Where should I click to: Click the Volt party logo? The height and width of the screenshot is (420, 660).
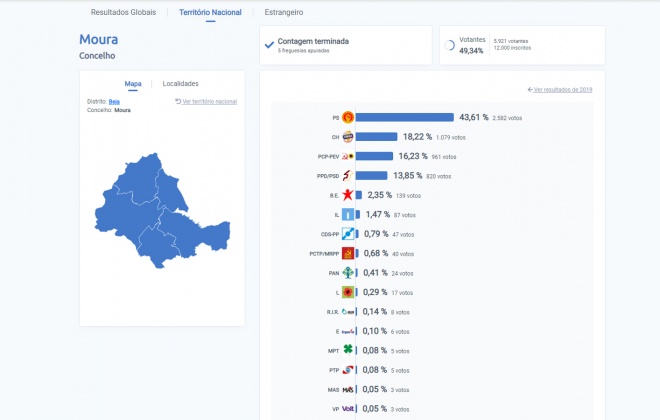coord(348,408)
